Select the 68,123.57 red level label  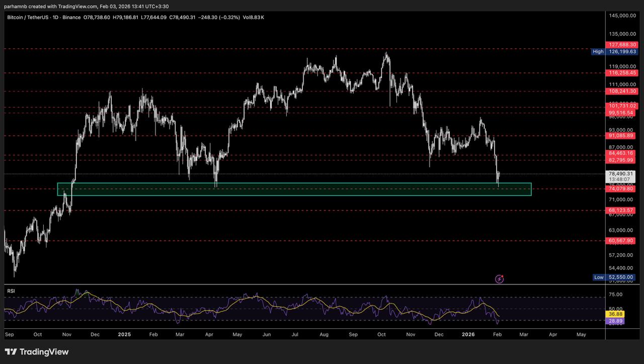click(621, 210)
